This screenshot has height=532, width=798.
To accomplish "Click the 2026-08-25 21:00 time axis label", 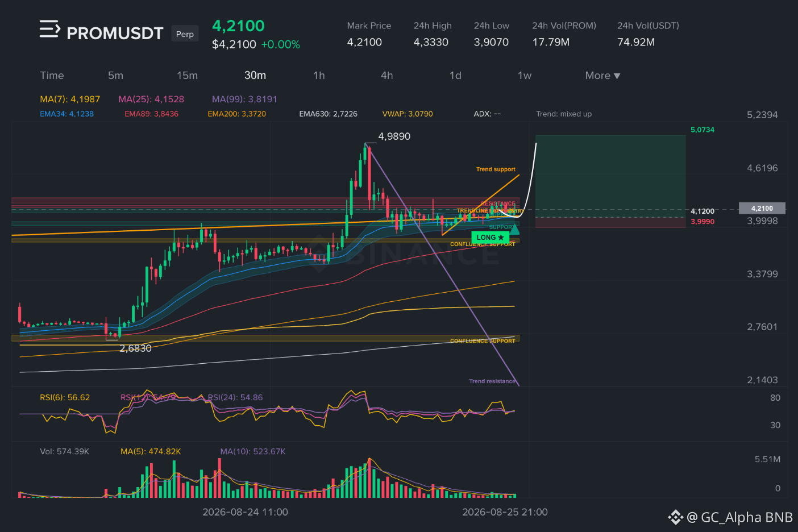I will (505, 512).
